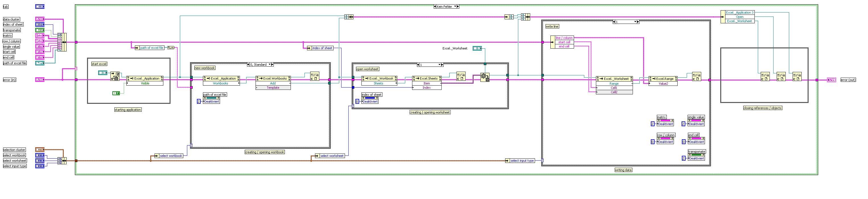Screen dimensions: 868x199
Task: Click the 'index of sheet' unbundle node
Action: (320, 48)
